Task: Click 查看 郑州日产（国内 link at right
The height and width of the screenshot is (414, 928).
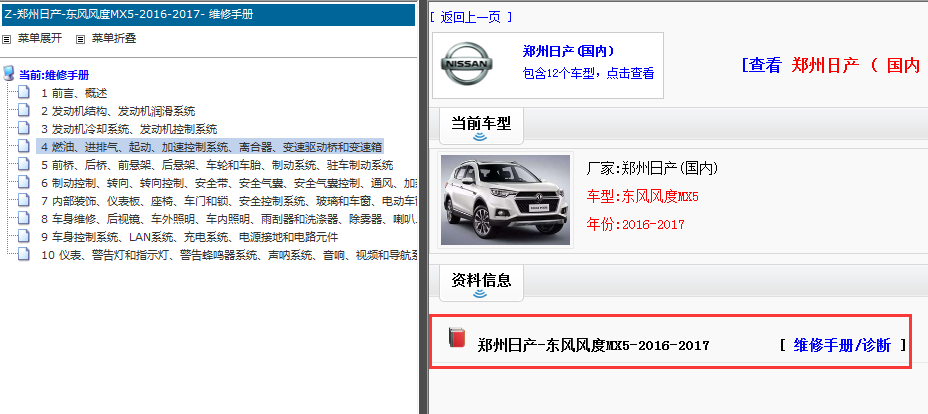Action: pyautogui.click(x=831, y=66)
